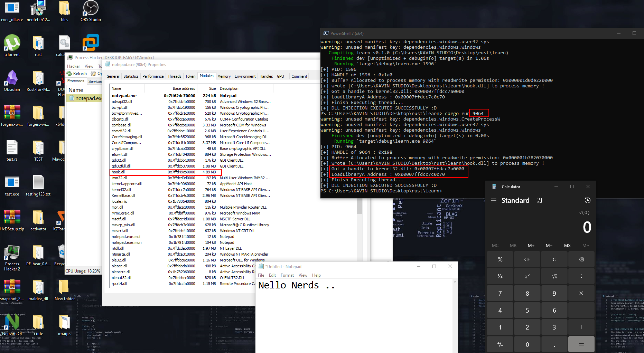This screenshot has width=644, height=353.
Task: Open New folder on the desktop
Action: click(x=64, y=290)
